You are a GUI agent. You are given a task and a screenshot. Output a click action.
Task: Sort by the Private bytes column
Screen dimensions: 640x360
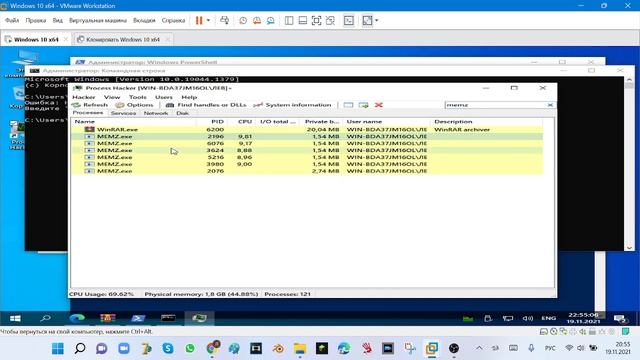point(322,122)
